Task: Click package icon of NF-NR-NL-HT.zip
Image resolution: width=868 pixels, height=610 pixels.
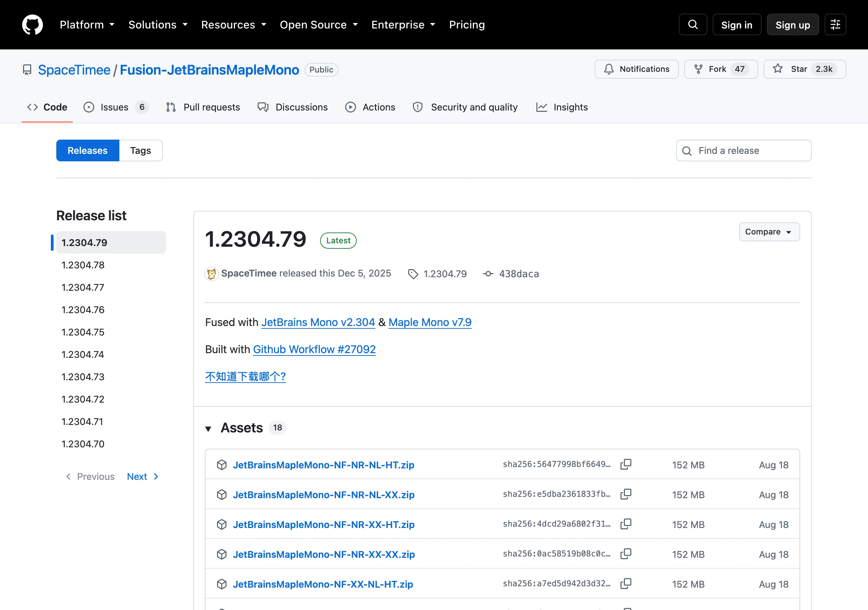Action: [x=222, y=465]
